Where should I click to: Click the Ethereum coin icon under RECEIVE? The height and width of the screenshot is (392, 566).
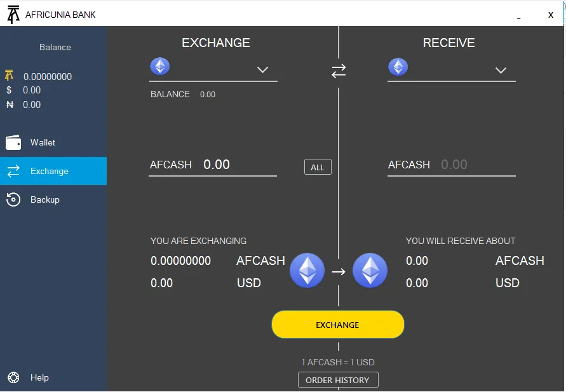coord(398,67)
